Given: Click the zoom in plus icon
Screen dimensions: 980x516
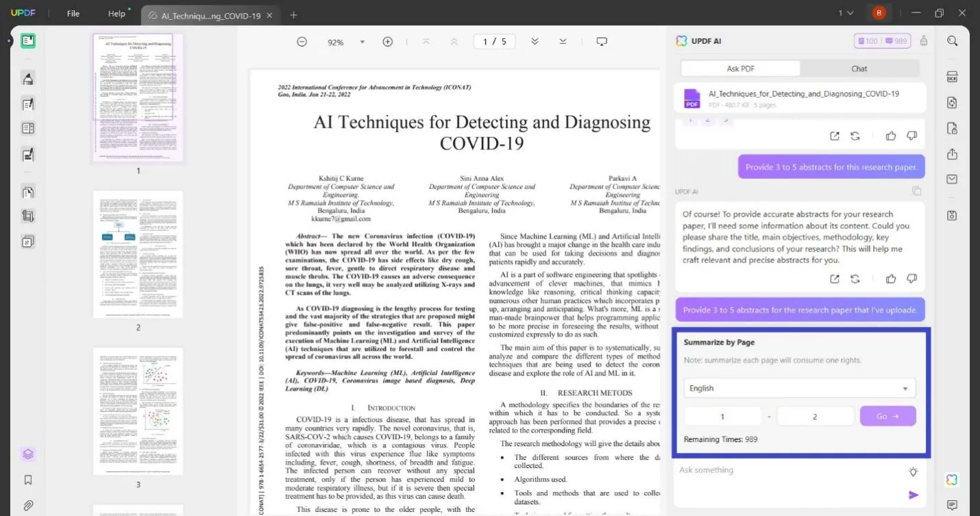Looking at the screenshot, I should click(387, 42).
